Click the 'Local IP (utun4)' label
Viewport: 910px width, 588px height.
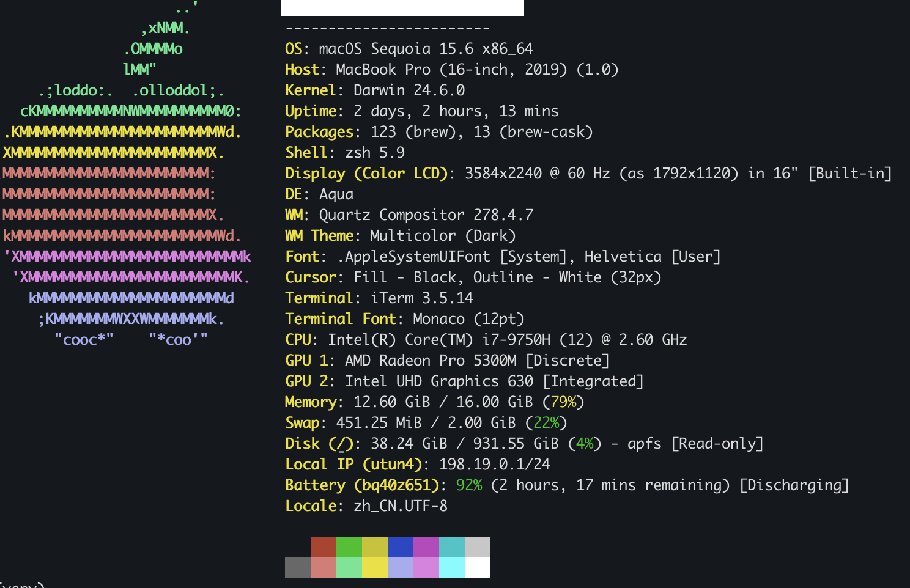pyautogui.click(x=353, y=465)
